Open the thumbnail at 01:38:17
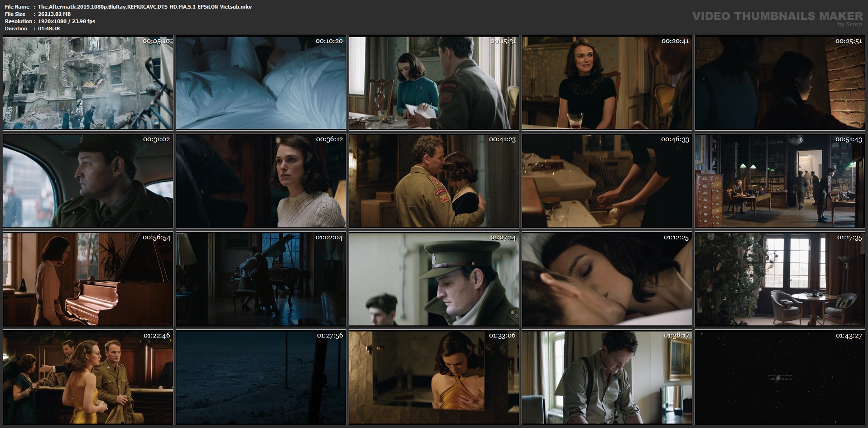Viewport: 868px width, 428px height. 607,377
